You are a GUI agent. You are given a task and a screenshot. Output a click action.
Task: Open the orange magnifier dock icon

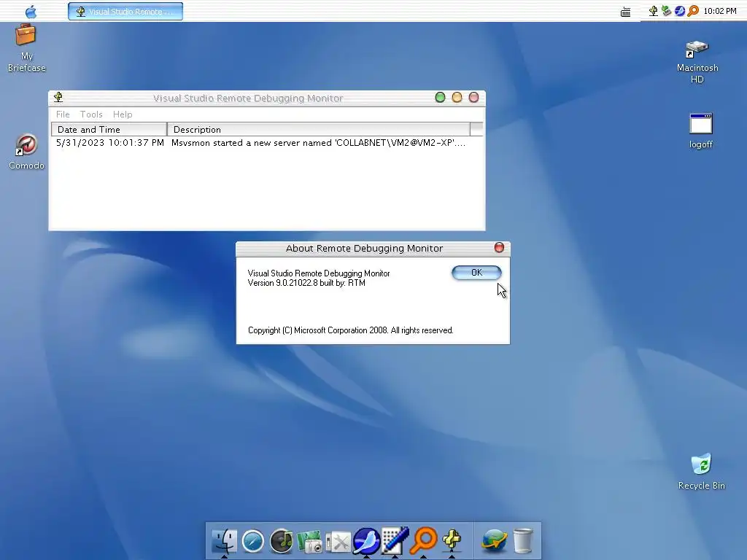pyautogui.click(x=424, y=540)
